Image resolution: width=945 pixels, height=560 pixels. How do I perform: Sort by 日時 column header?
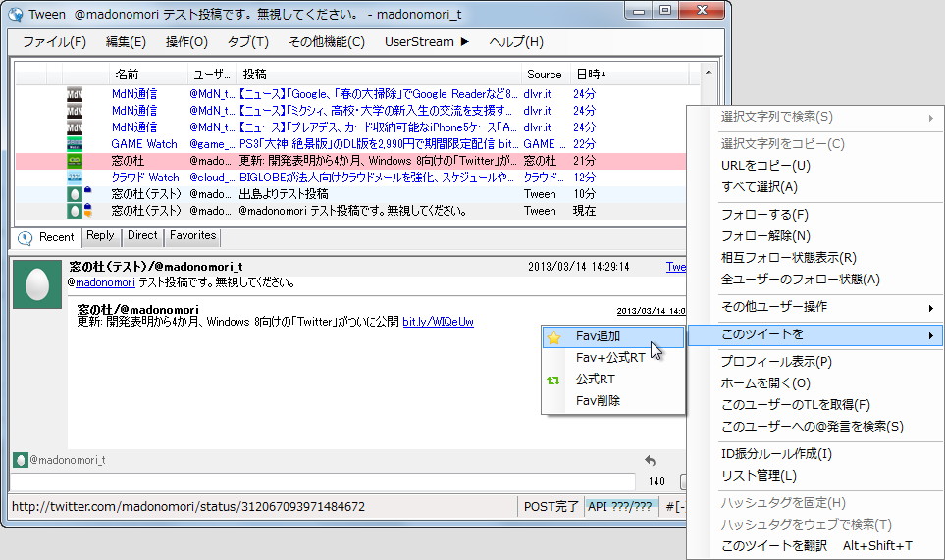(629, 75)
